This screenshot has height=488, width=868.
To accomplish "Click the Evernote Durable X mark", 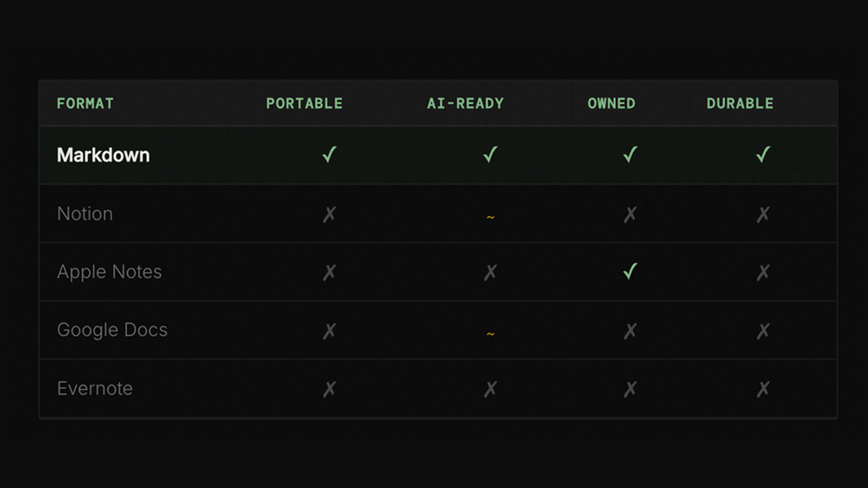I will click(763, 390).
